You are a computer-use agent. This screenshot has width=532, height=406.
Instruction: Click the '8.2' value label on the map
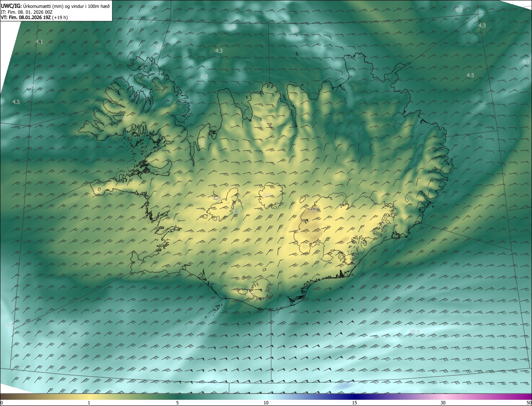[x=204, y=77]
